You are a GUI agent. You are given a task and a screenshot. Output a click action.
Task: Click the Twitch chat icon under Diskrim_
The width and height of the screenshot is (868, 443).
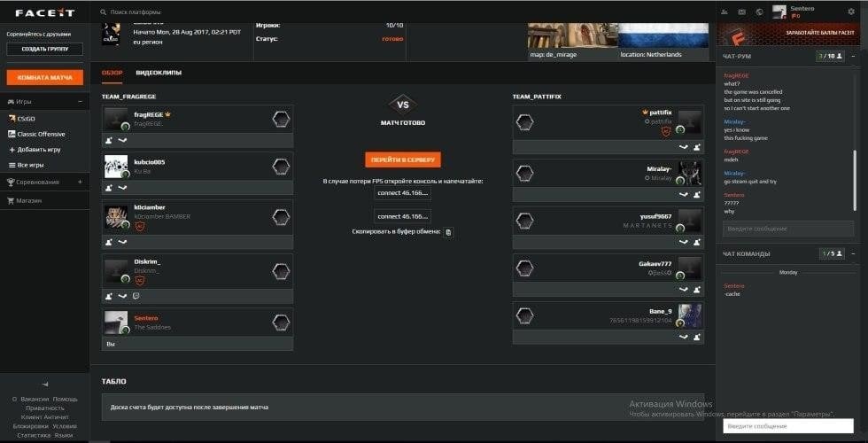[136, 296]
